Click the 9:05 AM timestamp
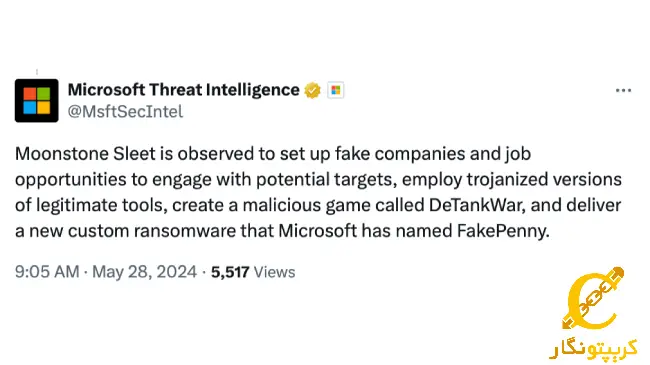This screenshot has width=650, height=365. [x=47, y=272]
